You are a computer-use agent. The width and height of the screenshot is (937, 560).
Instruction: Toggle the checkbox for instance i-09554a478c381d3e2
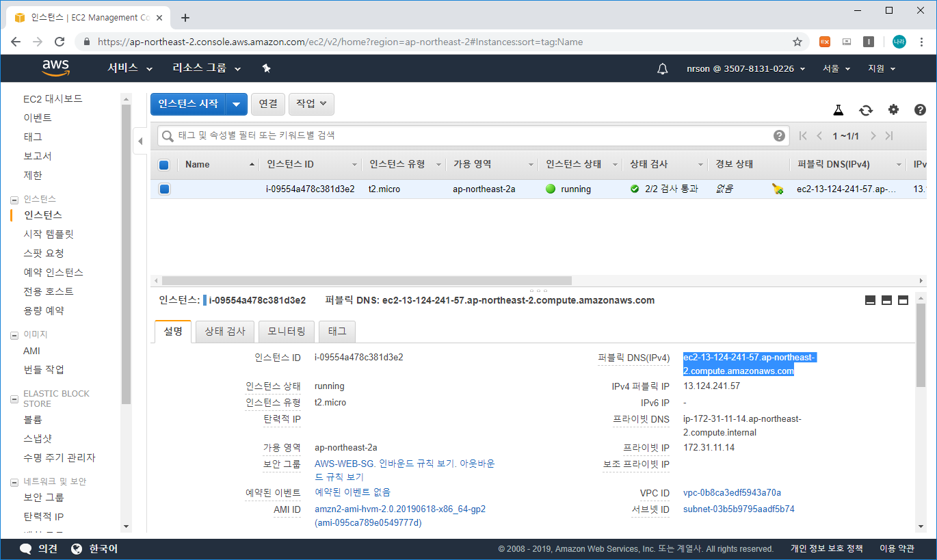tap(164, 189)
